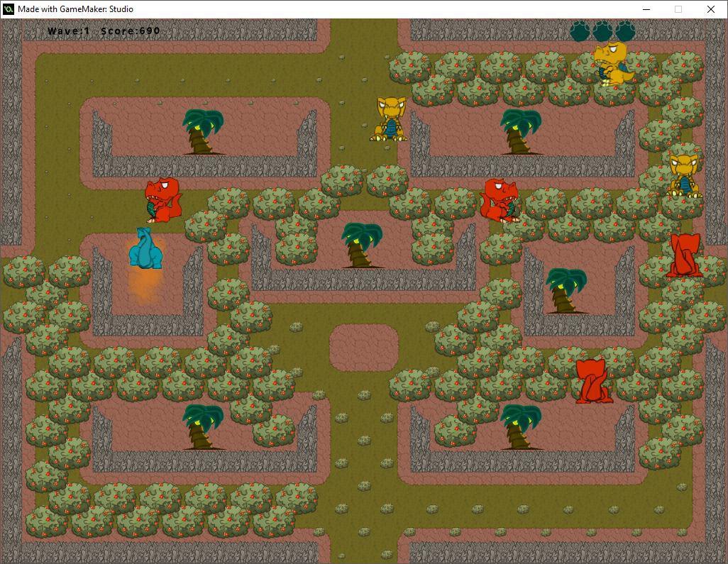Screen dimensions: 728x564
Task: Click the yellow dinosaur on the right-side path
Action: [685, 175]
